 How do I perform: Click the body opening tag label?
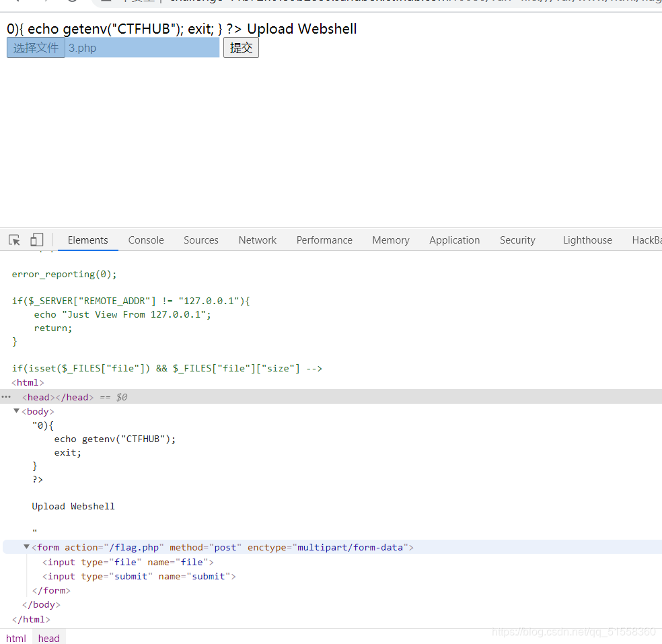[38, 411]
